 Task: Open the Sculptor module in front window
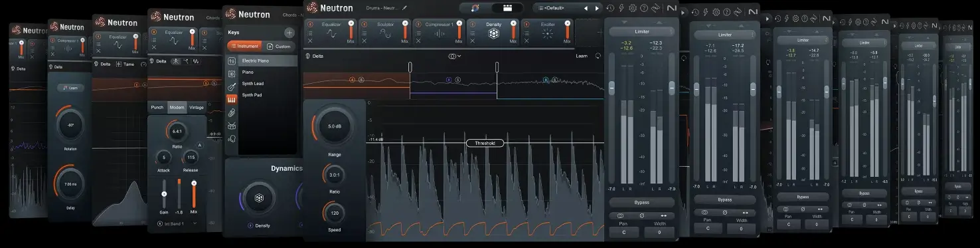pyautogui.click(x=384, y=33)
